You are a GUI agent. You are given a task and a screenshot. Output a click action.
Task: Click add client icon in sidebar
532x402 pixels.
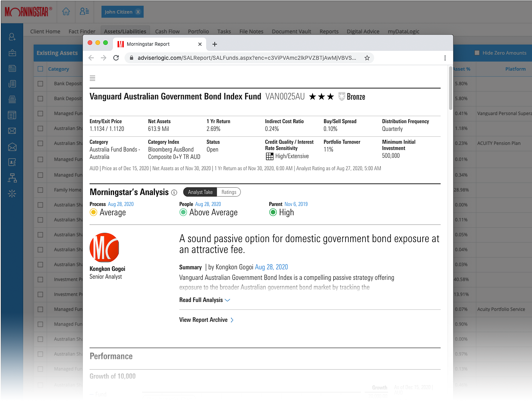[12, 37]
